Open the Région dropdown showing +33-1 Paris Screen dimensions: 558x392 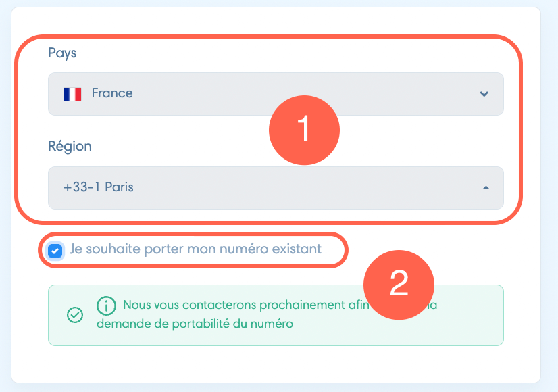276,188
